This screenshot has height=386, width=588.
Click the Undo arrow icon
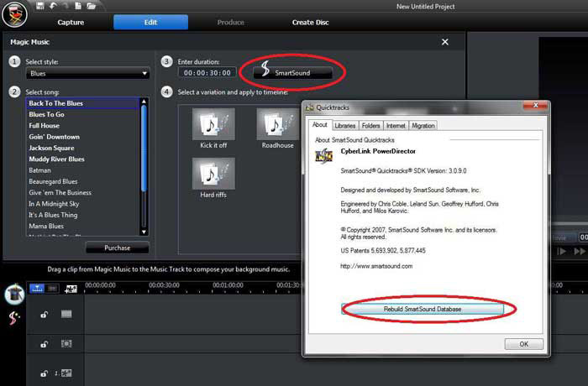[53, 5]
